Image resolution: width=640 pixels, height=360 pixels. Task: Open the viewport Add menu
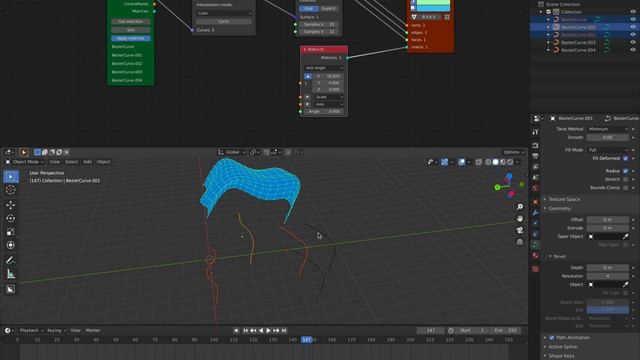[x=87, y=162]
